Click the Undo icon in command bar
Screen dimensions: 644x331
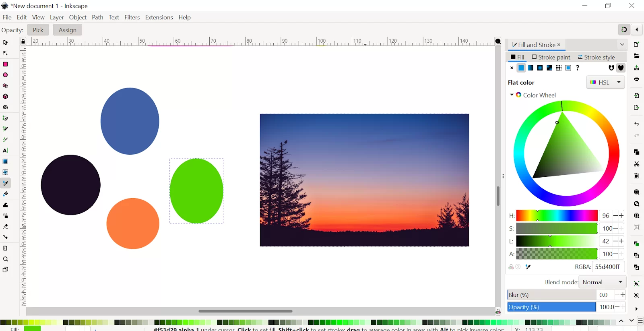[x=636, y=124]
